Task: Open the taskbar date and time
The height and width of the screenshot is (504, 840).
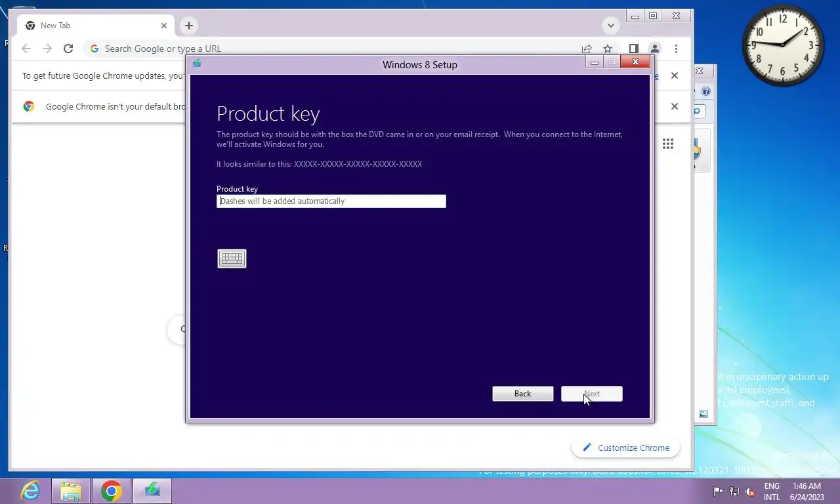Action: point(807,492)
